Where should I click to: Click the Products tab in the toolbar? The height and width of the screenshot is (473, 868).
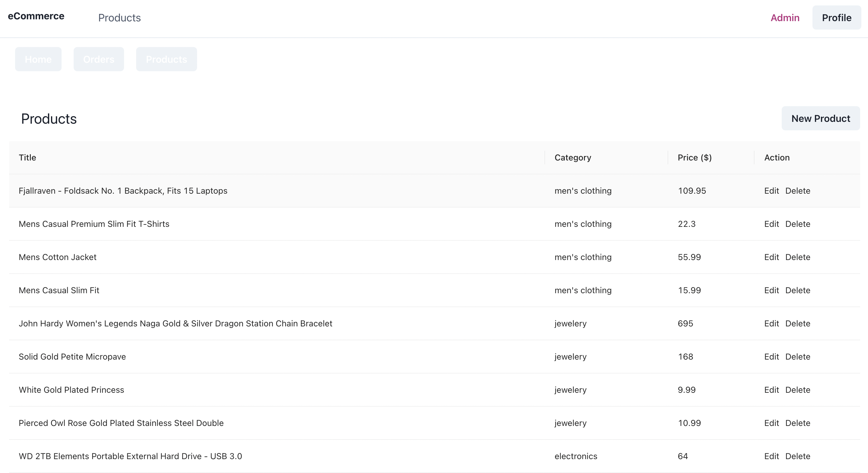click(167, 59)
